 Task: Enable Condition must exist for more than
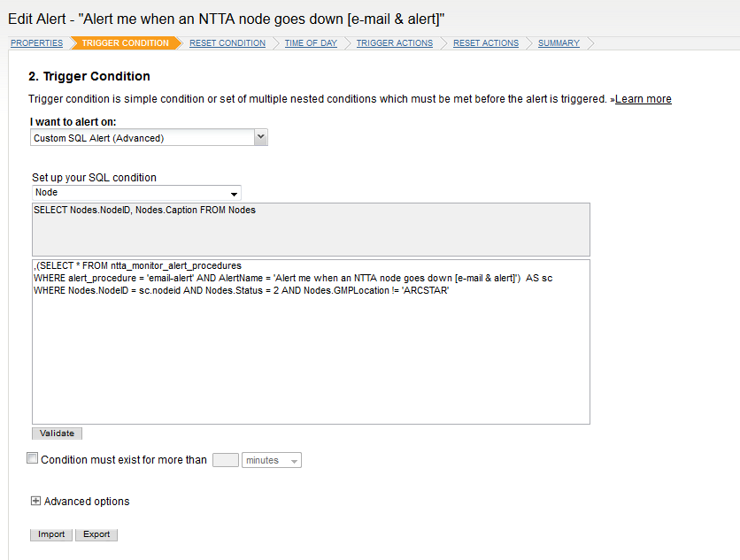click(33, 458)
